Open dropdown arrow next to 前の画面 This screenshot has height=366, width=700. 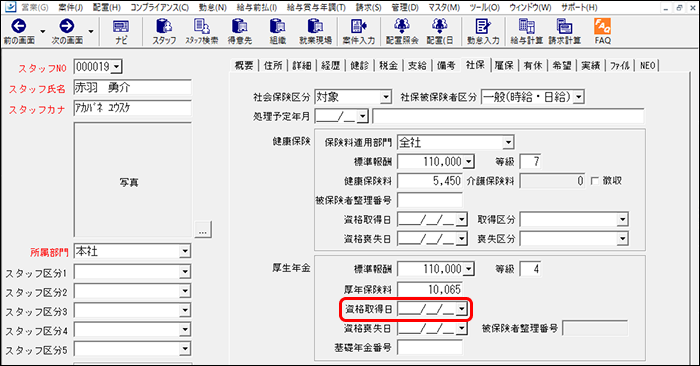(x=43, y=31)
